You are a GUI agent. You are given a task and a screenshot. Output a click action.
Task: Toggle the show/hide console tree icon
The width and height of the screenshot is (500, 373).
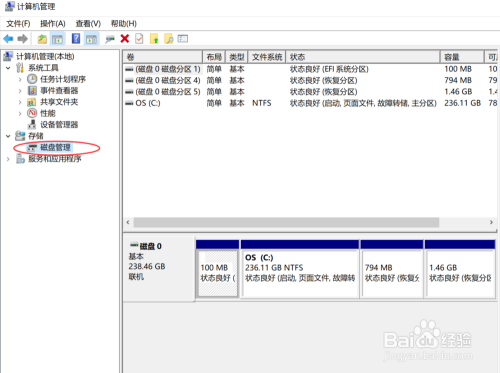tap(57, 39)
